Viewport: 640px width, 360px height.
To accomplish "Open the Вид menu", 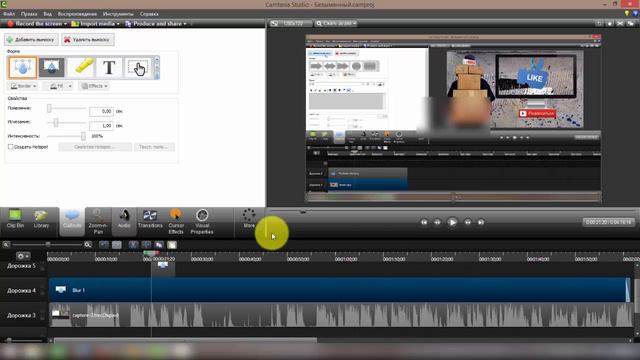I will [47, 14].
